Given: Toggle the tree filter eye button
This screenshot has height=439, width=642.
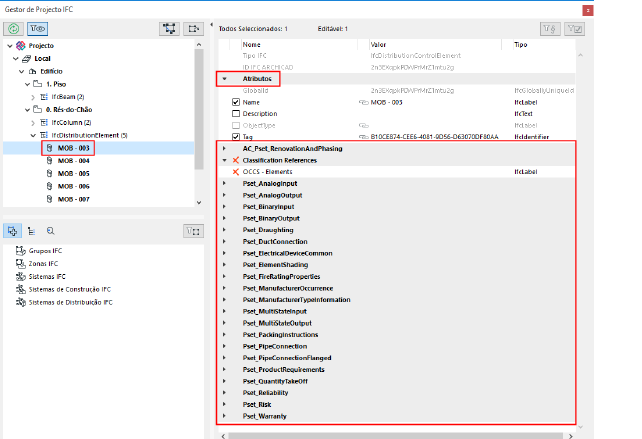Looking at the screenshot, I should pyautogui.click(x=38, y=29).
